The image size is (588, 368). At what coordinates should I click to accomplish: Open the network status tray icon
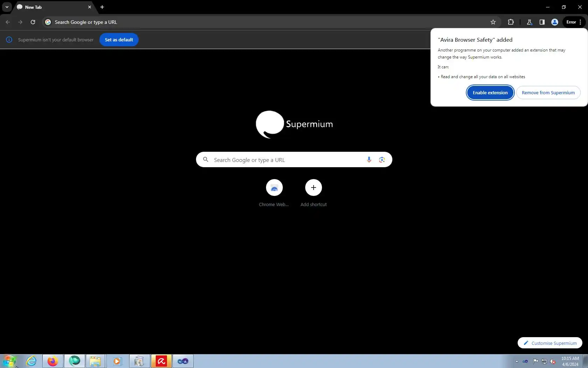544,361
